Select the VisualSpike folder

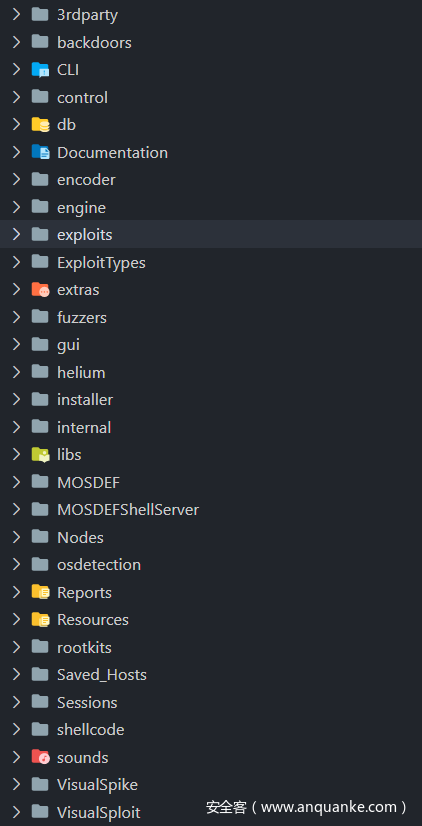(x=211, y=785)
